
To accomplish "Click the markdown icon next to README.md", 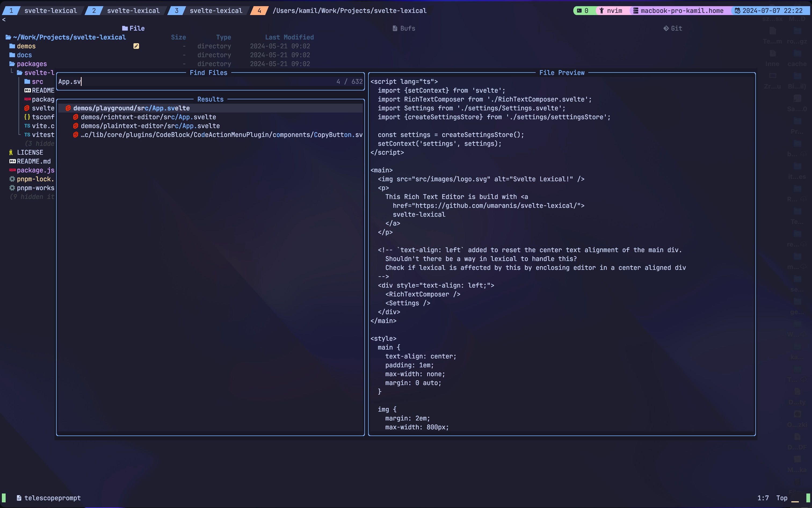I will [12, 162].
